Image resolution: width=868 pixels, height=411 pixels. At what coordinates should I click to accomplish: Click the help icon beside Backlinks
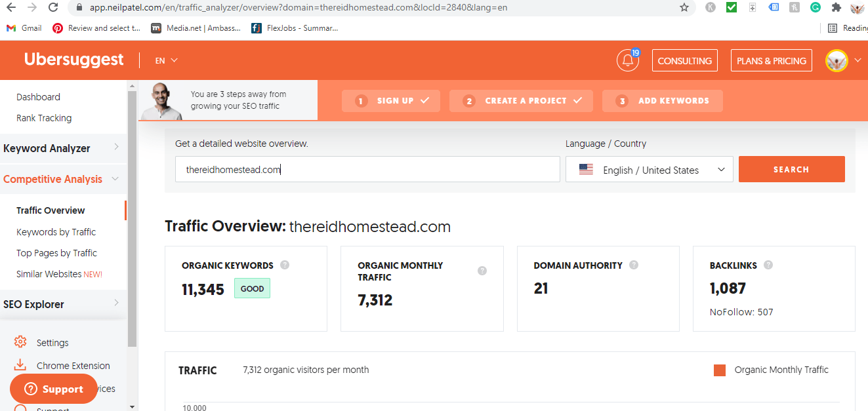tap(768, 265)
